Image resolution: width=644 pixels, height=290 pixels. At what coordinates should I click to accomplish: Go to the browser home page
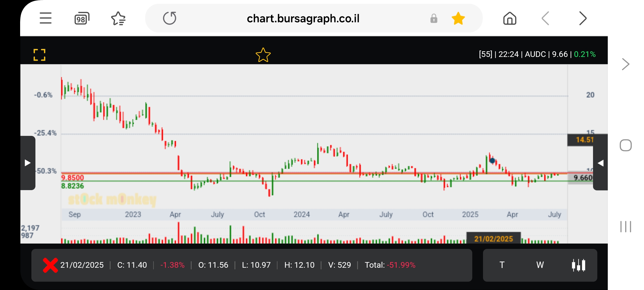pos(510,19)
